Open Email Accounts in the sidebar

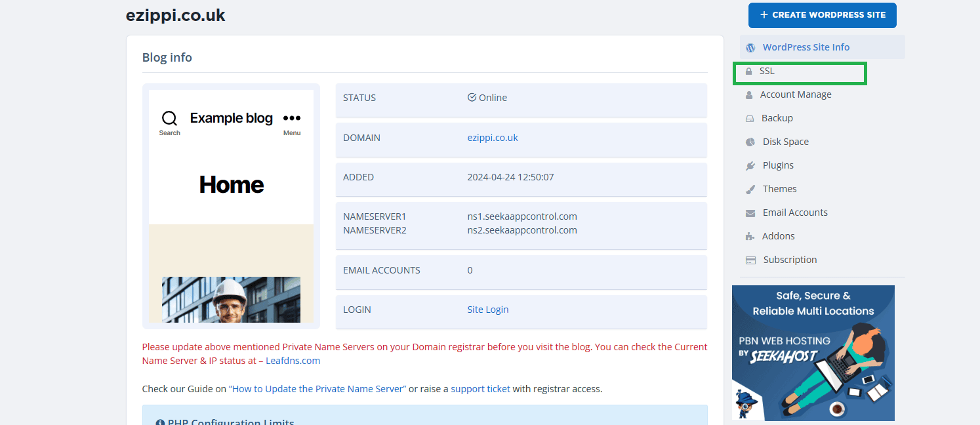pos(795,212)
